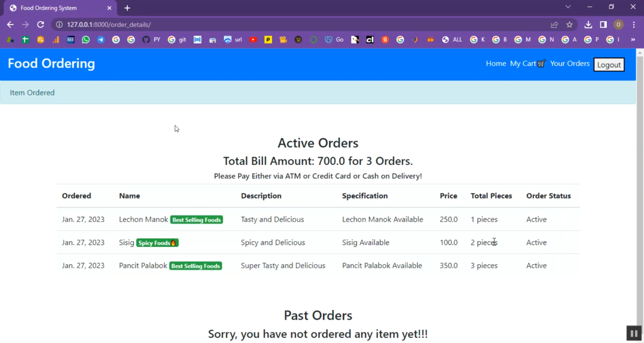The image size is (644, 343).
Task: Toggle the browser side panel
Action: (x=603, y=25)
